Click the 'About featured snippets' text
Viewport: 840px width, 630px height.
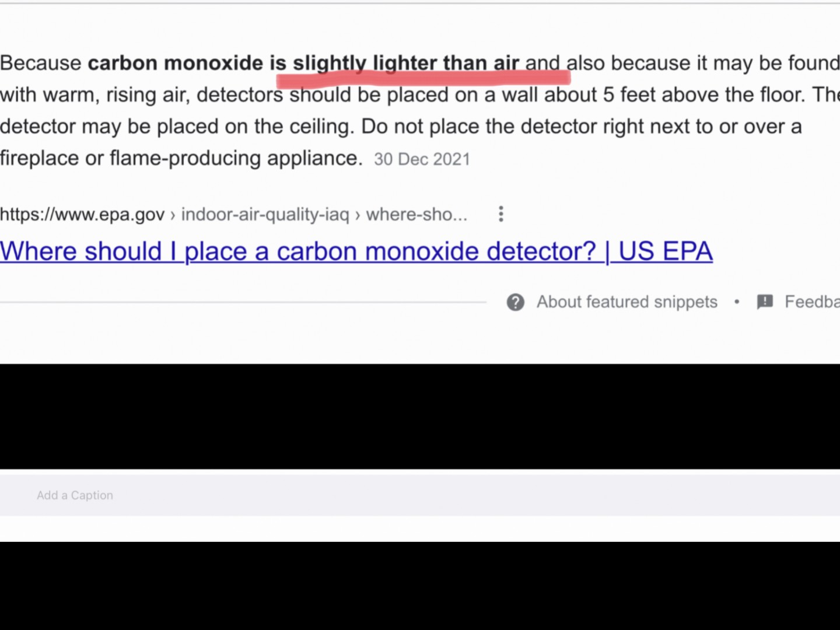626,302
